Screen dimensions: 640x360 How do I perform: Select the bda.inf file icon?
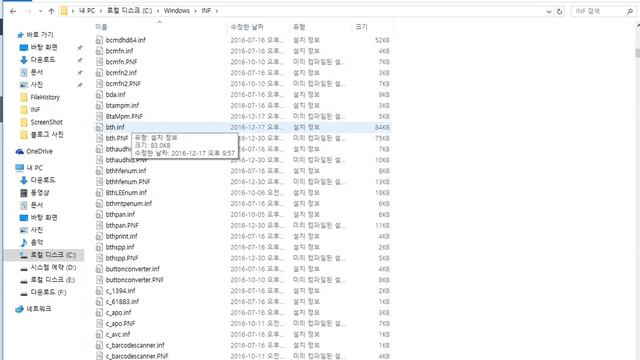99,94
